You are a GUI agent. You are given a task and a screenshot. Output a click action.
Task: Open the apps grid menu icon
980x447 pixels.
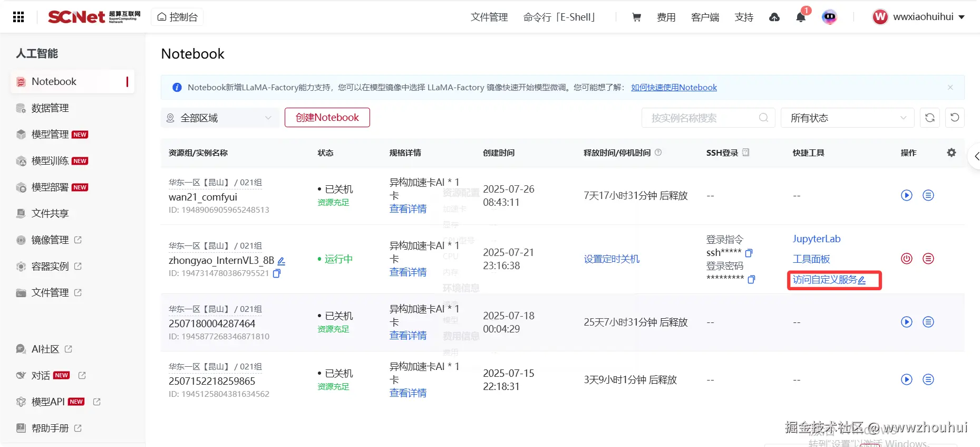(18, 17)
